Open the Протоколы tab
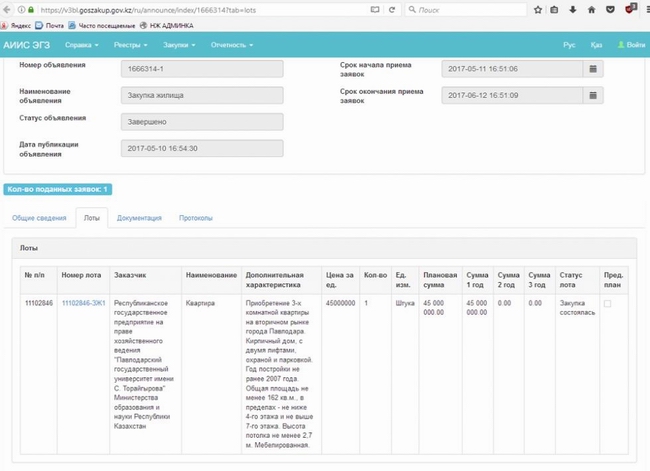This screenshot has width=650, height=471. 196,217
